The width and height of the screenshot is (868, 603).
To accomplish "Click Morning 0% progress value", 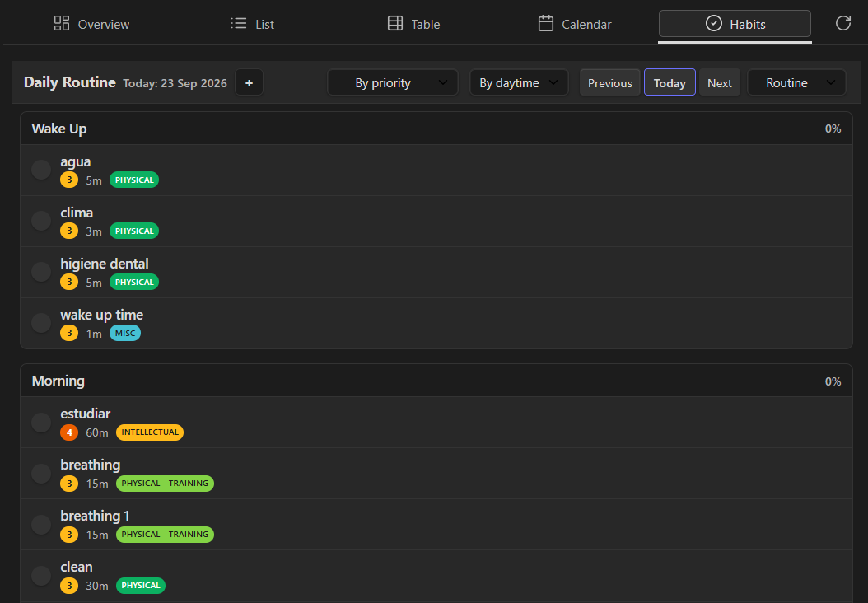I will click(x=833, y=381).
